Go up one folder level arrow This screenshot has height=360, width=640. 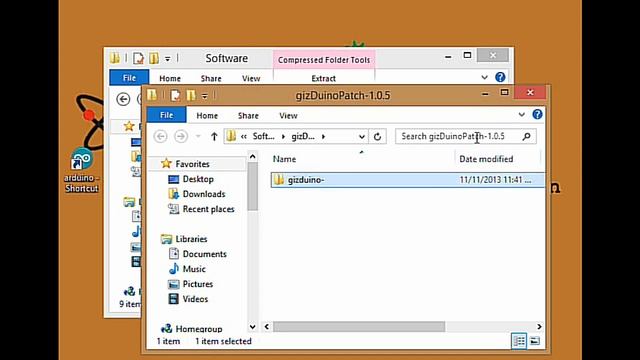[x=214, y=136]
